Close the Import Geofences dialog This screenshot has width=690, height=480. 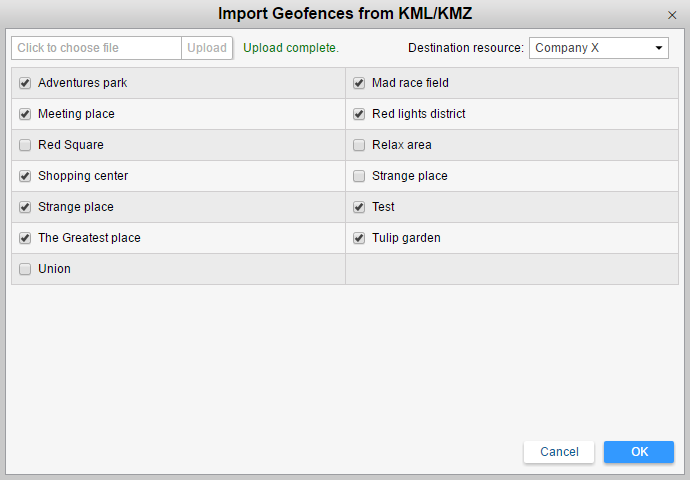(x=672, y=15)
